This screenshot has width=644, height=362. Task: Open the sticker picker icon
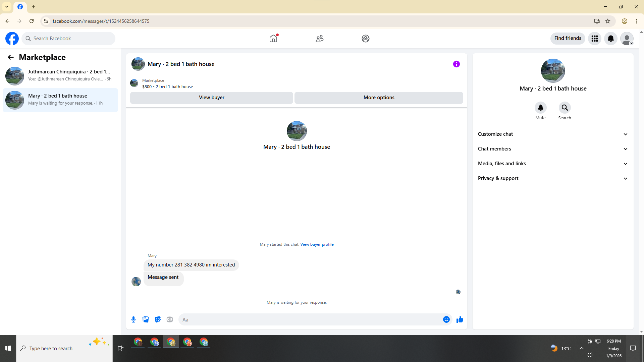point(158,319)
